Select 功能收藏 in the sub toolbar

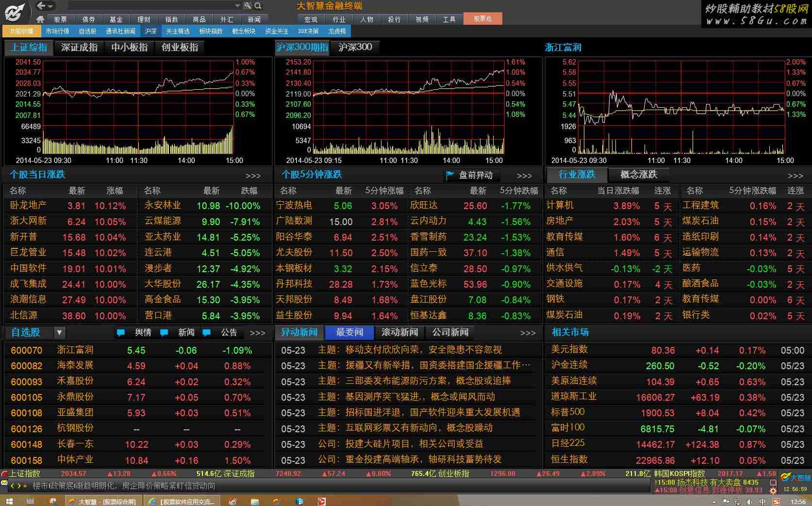[21, 31]
